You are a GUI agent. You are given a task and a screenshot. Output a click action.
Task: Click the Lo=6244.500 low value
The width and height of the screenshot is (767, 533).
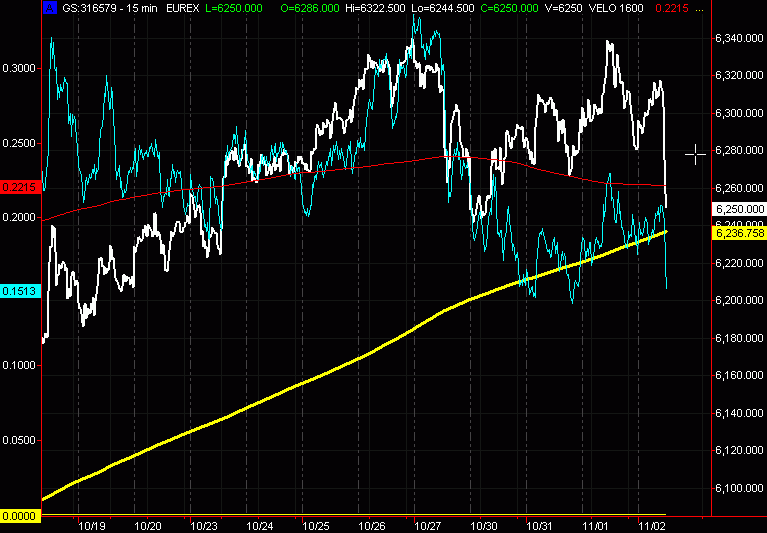443,8
